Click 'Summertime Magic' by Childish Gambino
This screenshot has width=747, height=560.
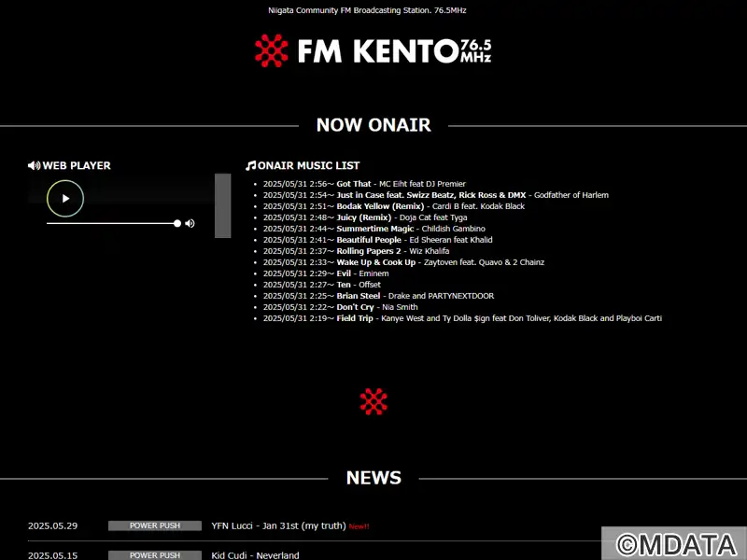pos(374,229)
